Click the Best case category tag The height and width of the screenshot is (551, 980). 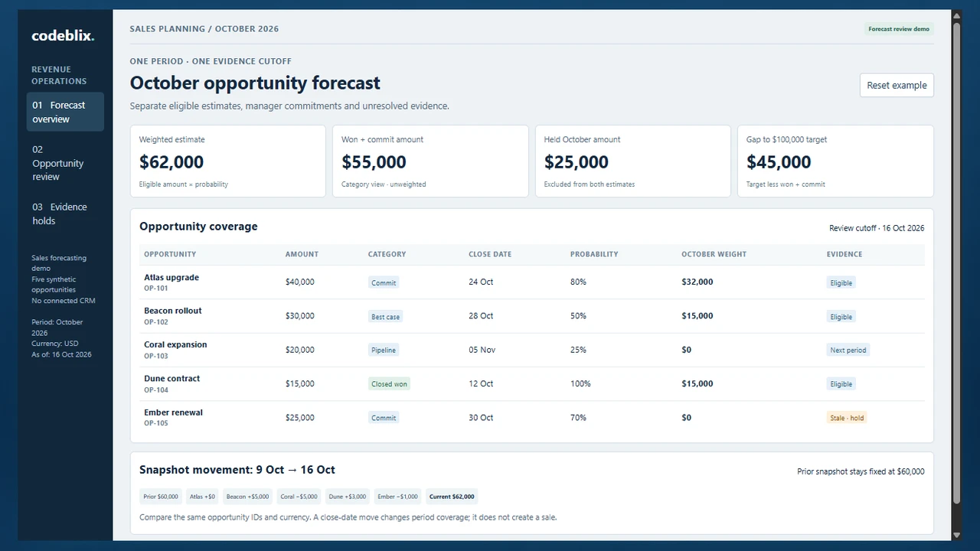[x=386, y=317]
